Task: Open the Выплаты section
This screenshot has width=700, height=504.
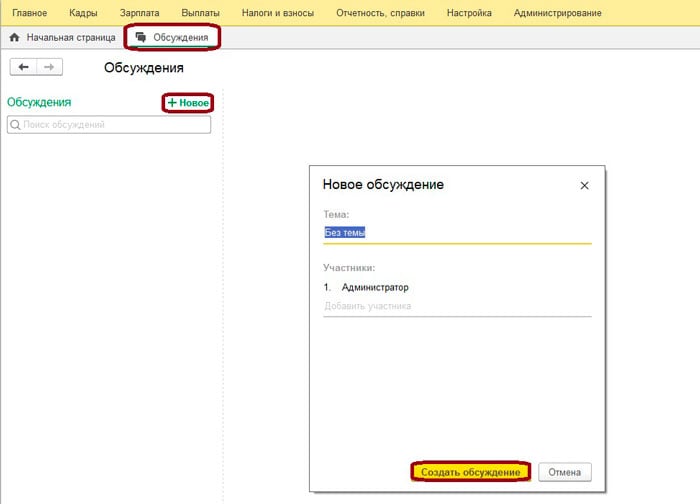Action: pyautogui.click(x=200, y=13)
